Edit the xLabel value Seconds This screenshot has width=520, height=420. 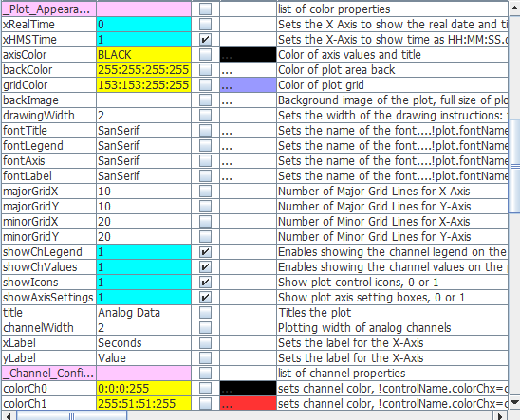pyautogui.click(x=143, y=343)
